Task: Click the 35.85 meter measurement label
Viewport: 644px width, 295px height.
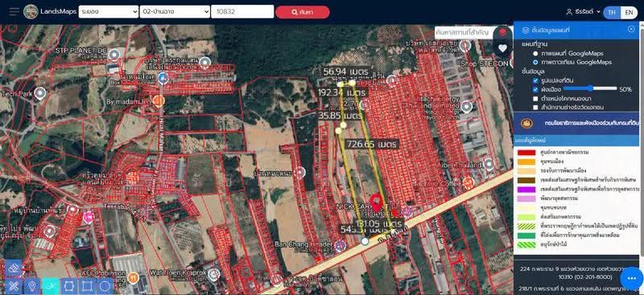Action: pyautogui.click(x=341, y=116)
